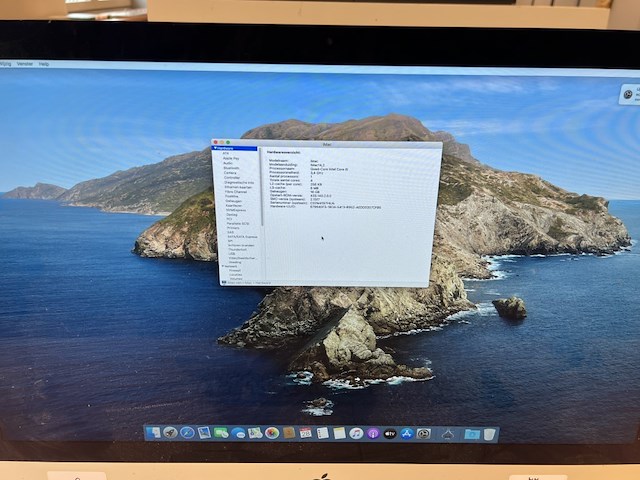The width and height of the screenshot is (640, 480).
Task: Open Launchpad rocket icon in Dock
Action: pyautogui.click(x=170, y=433)
